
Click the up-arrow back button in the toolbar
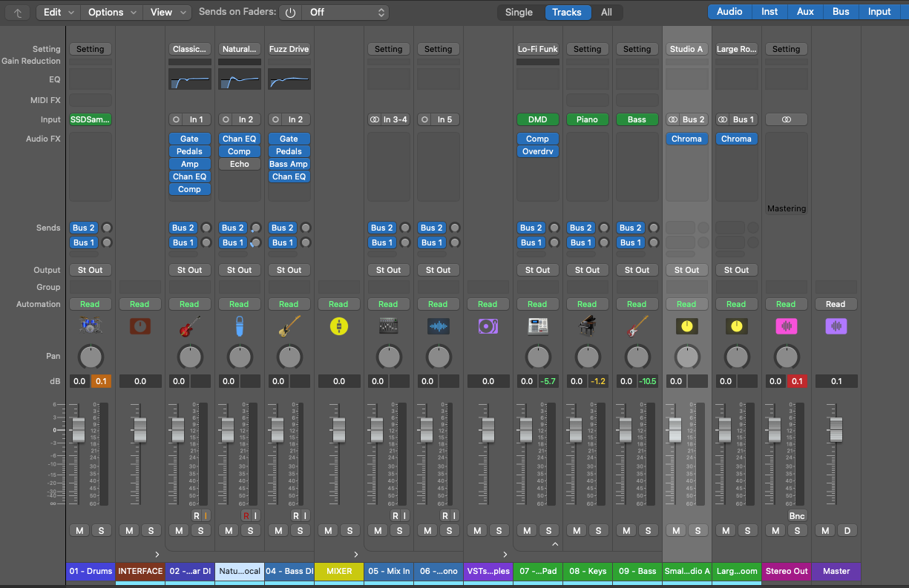tap(18, 12)
